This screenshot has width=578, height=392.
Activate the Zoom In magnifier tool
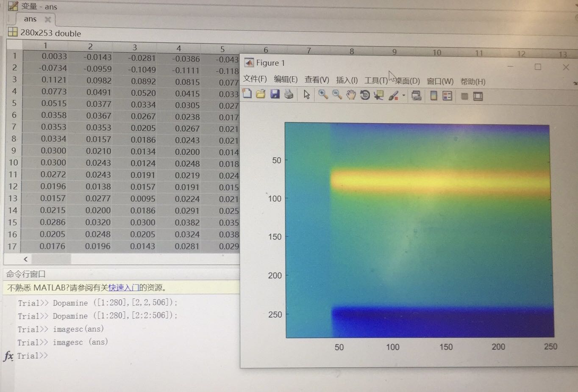pyautogui.click(x=323, y=94)
